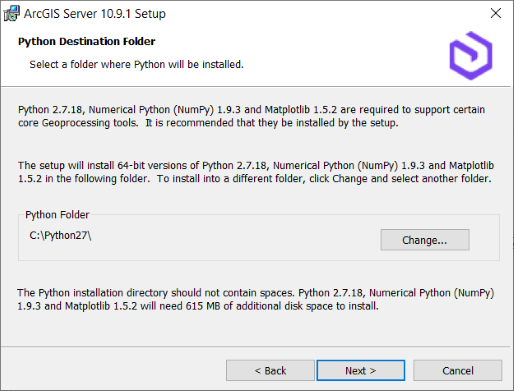Close the setup window with X

[496, 13]
